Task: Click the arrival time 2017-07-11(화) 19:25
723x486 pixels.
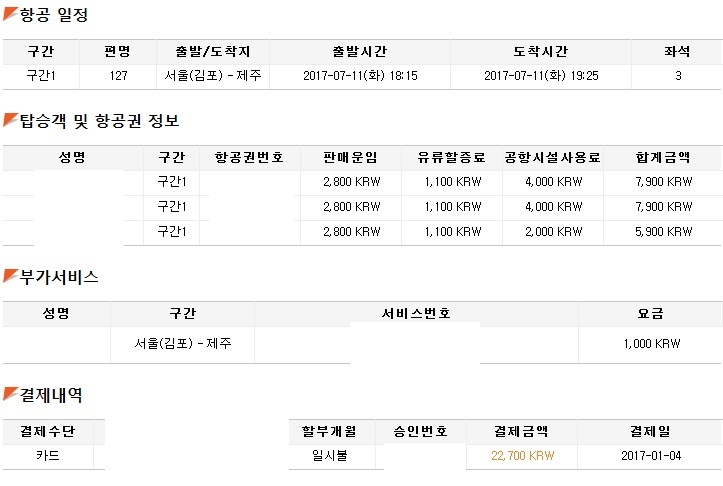Action: pos(541,75)
